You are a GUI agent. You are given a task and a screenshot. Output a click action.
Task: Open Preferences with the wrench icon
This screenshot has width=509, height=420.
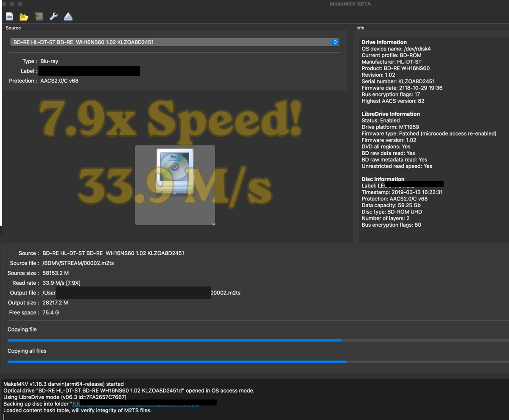[53, 17]
